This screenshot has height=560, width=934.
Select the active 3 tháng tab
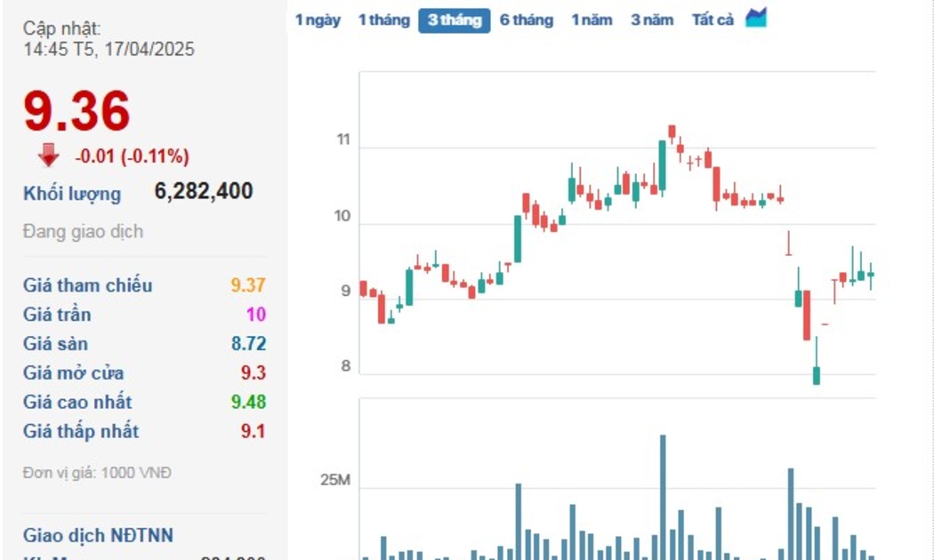[x=454, y=20]
